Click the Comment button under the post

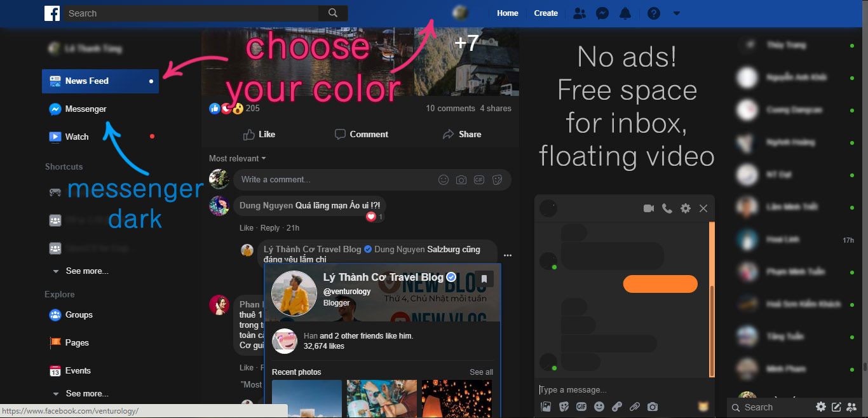point(362,134)
